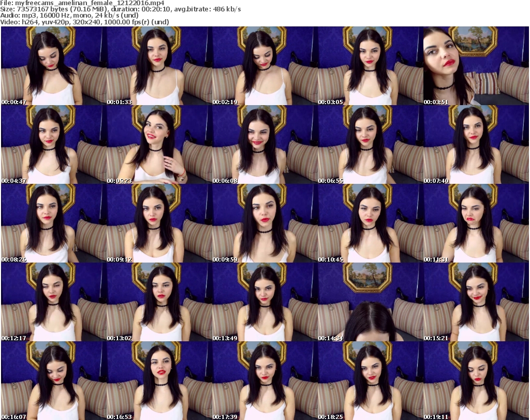
Task: Select the thumbnail frame stamped 00:03:05
Action: pyautogui.click(x=370, y=66)
